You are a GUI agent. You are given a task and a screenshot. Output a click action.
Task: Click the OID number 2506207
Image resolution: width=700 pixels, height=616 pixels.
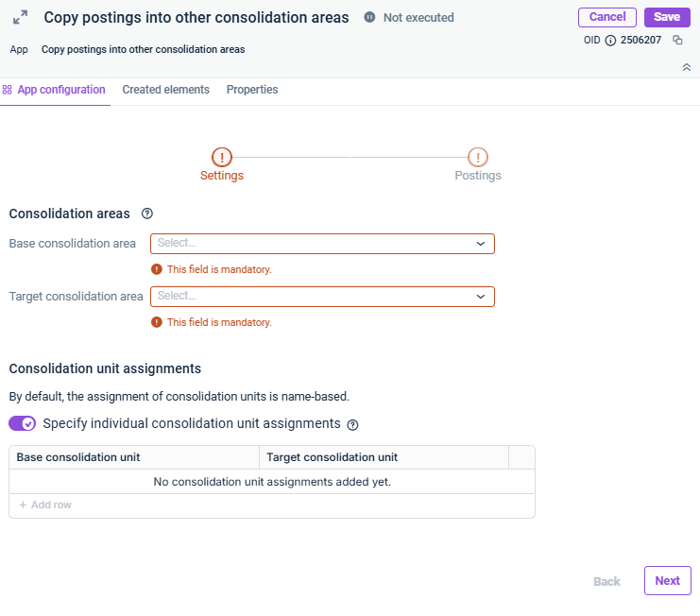[640, 41]
